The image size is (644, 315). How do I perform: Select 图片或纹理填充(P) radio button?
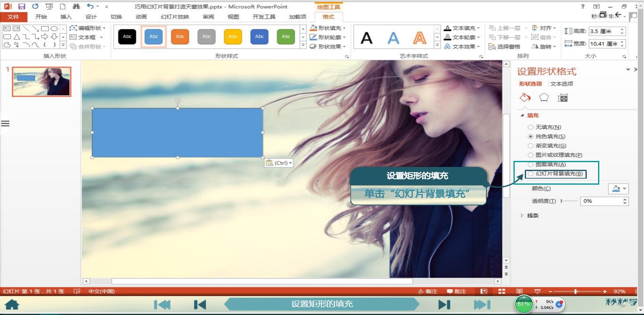tap(530, 155)
